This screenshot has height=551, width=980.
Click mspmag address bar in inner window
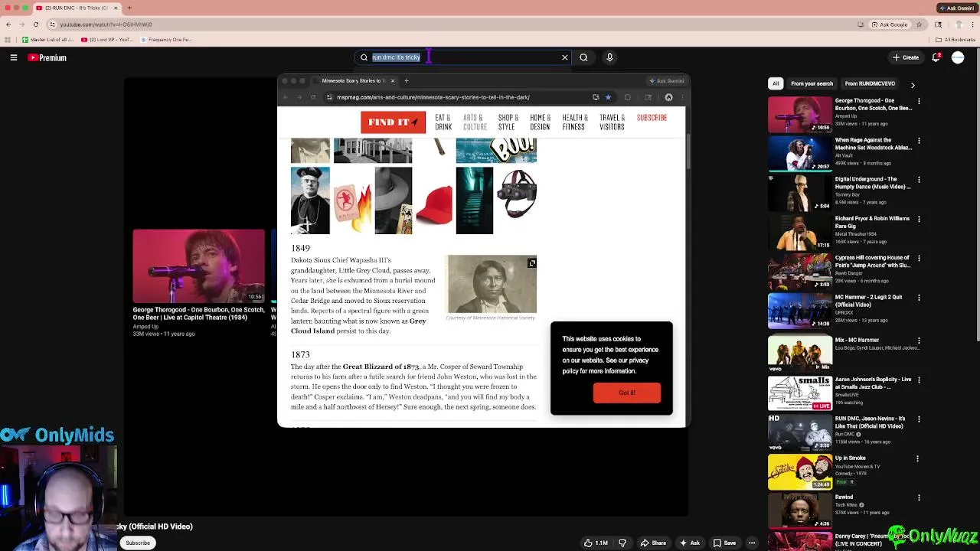459,97
